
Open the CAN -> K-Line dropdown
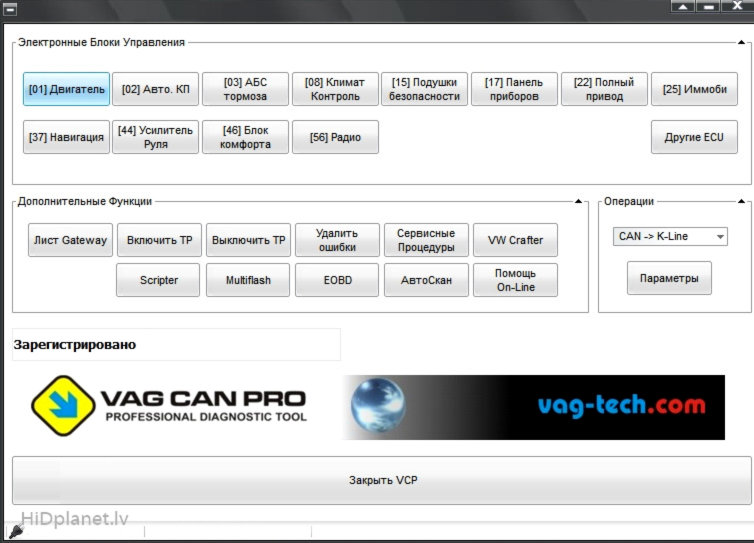pyautogui.click(x=670, y=237)
